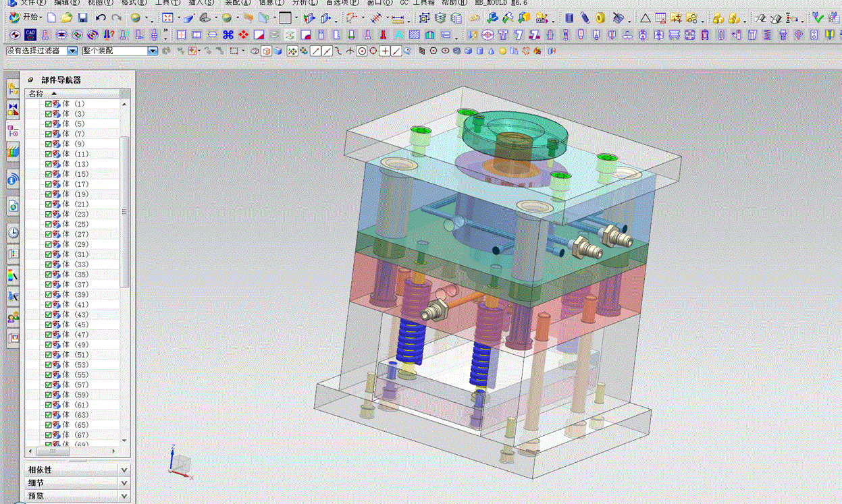Open the 帮助(H) menu

[454, 3]
